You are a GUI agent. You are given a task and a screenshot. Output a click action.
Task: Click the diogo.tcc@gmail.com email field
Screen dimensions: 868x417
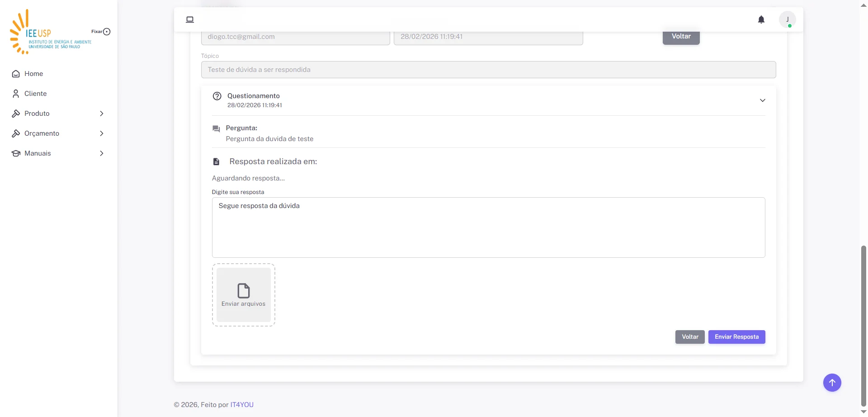pyautogui.click(x=295, y=38)
